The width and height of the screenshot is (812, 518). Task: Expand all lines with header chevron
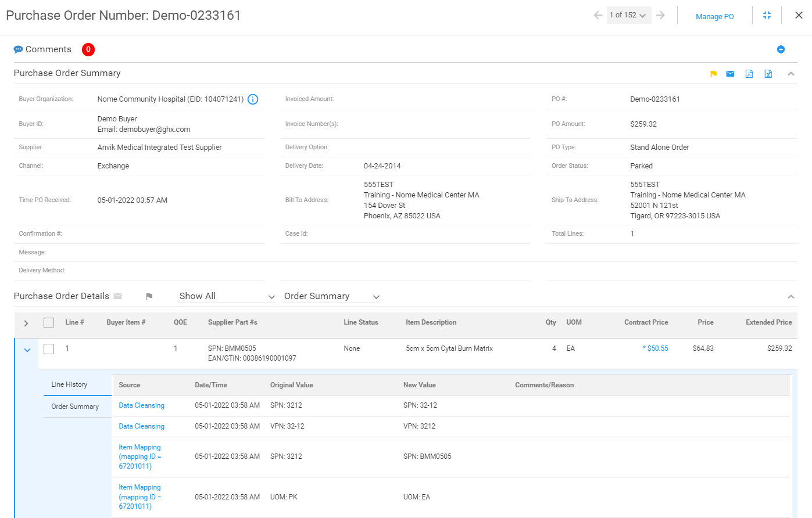pyautogui.click(x=26, y=323)
